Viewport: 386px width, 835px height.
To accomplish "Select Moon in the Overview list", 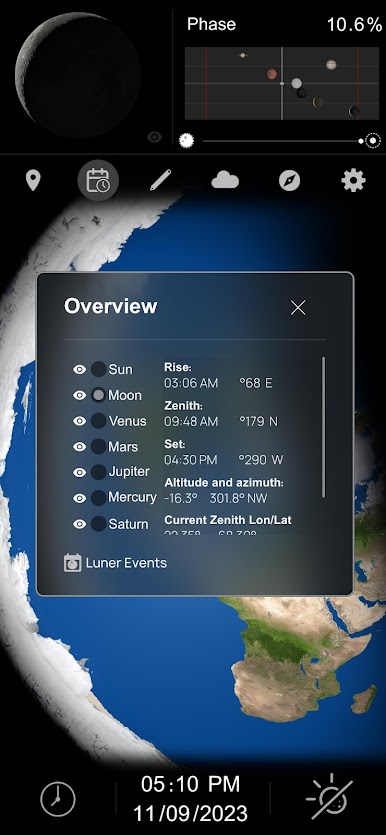I will click(x=117, y=395).
